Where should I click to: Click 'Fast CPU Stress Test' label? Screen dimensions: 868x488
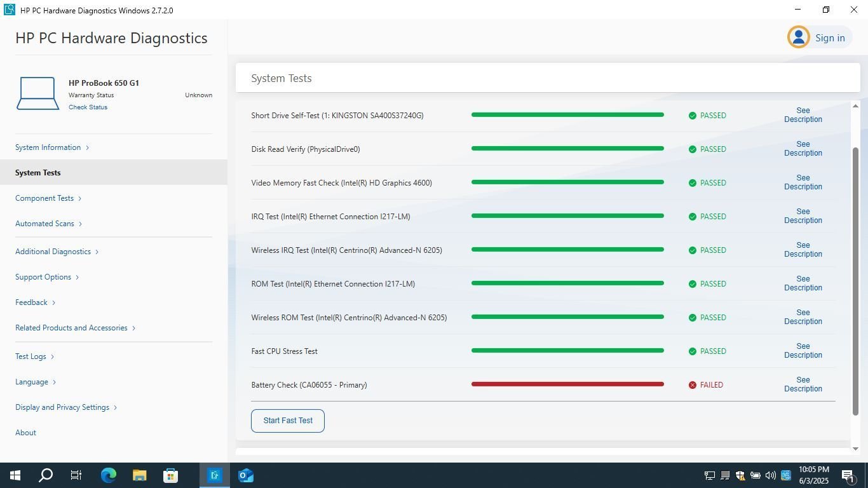coord(284,351)
